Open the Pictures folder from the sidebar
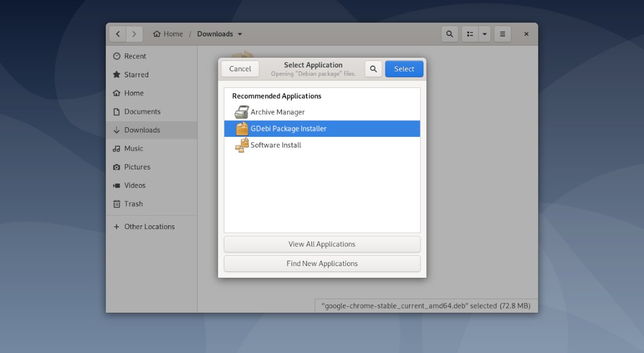 pos(137,167)
